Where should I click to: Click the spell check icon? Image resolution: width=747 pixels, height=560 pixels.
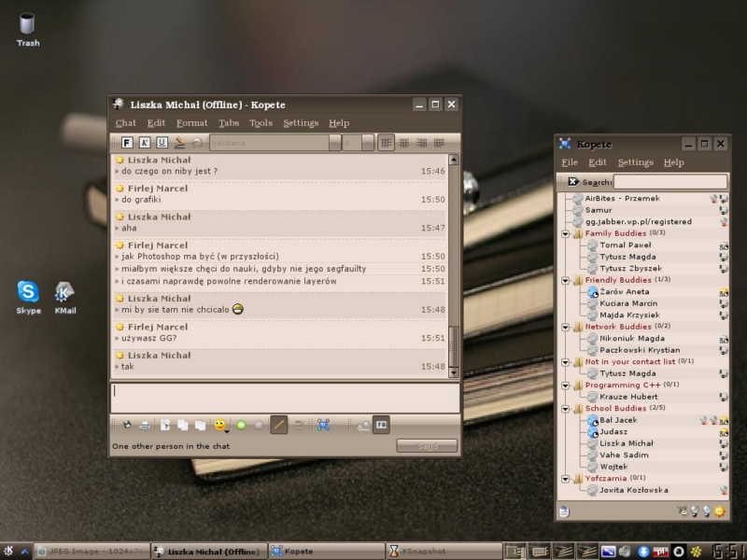pos(299,425)
